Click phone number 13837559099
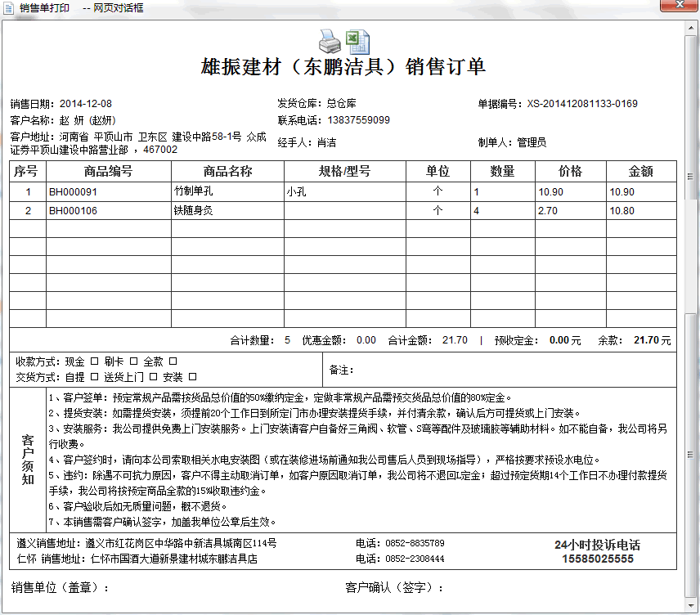Screen dimensions: 700x615 tap(358, 120)
